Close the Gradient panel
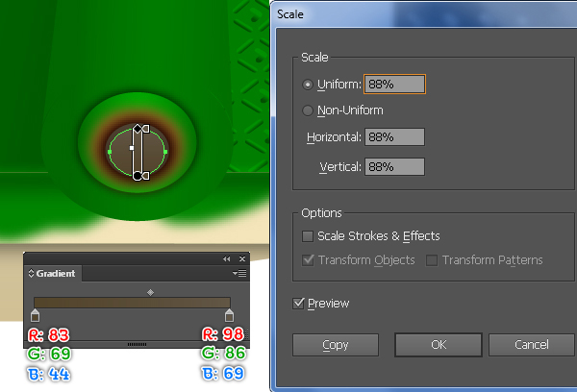The width and height of the screenshot is (577, 392). click(x=242, y=258)
